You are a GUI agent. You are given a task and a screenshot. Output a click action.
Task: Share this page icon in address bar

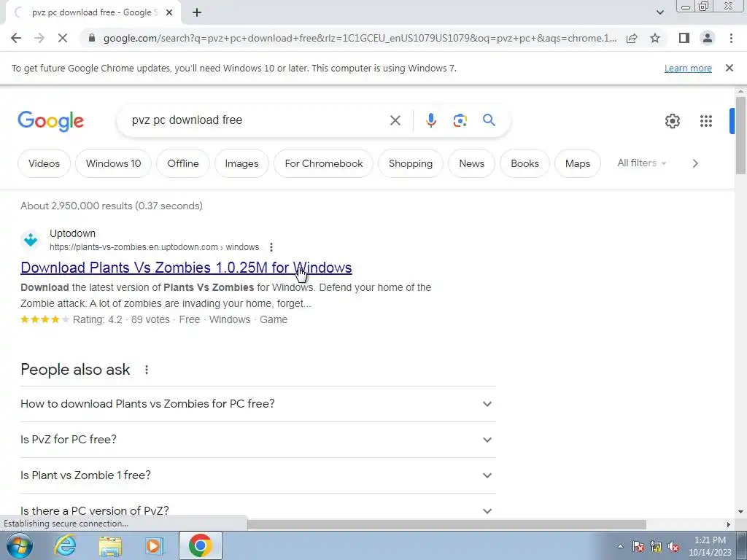(x=632, y=38)
